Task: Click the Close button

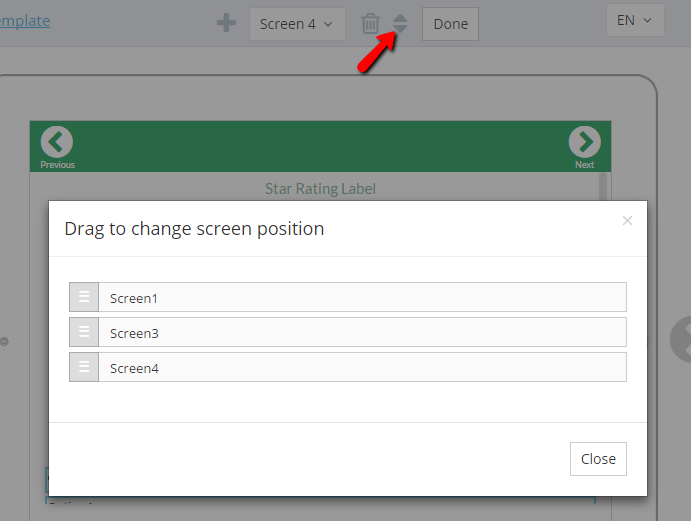Action: pos(598,459)
